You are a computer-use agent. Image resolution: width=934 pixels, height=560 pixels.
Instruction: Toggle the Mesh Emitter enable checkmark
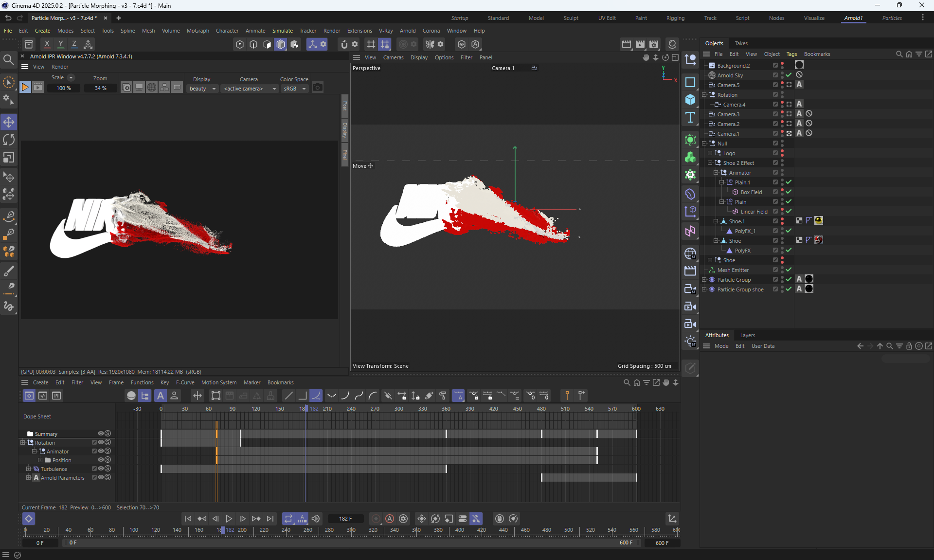point(789,270)
